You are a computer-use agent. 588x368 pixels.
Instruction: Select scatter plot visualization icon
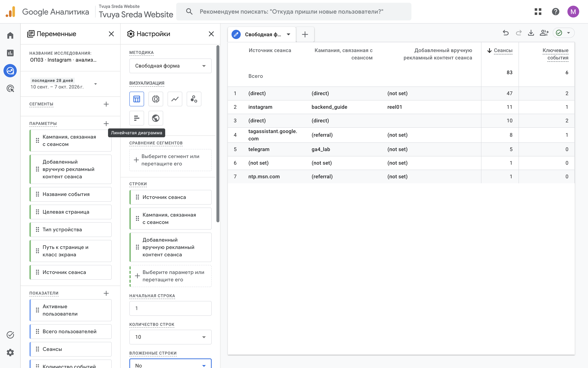pos(194,99)
